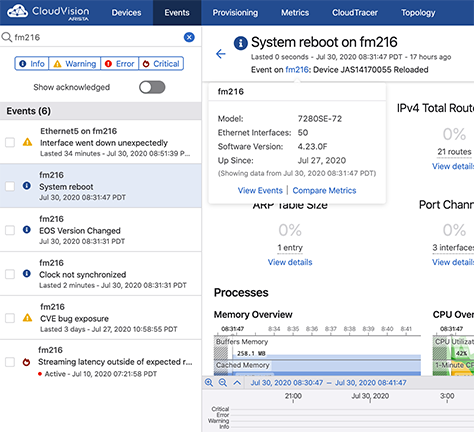The height and width of the screenshot is (432, 474).
Task: Select Streaming latency outside of expected event
Action: [101, 362]
